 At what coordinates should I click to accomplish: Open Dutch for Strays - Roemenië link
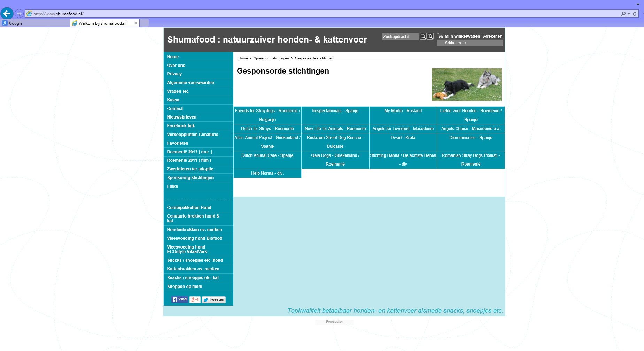pyautogui.click(x=267, y=129)
